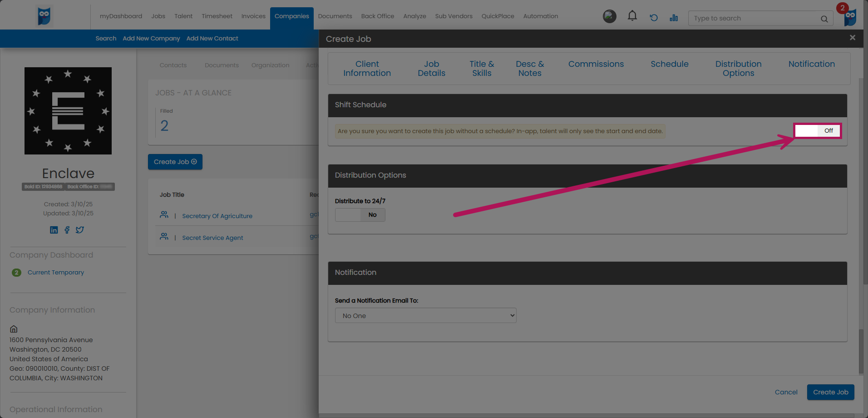The width and height of the screenshot is (868, 418).
Task: Open the notification email recipient dropdown
Action: 425,316
